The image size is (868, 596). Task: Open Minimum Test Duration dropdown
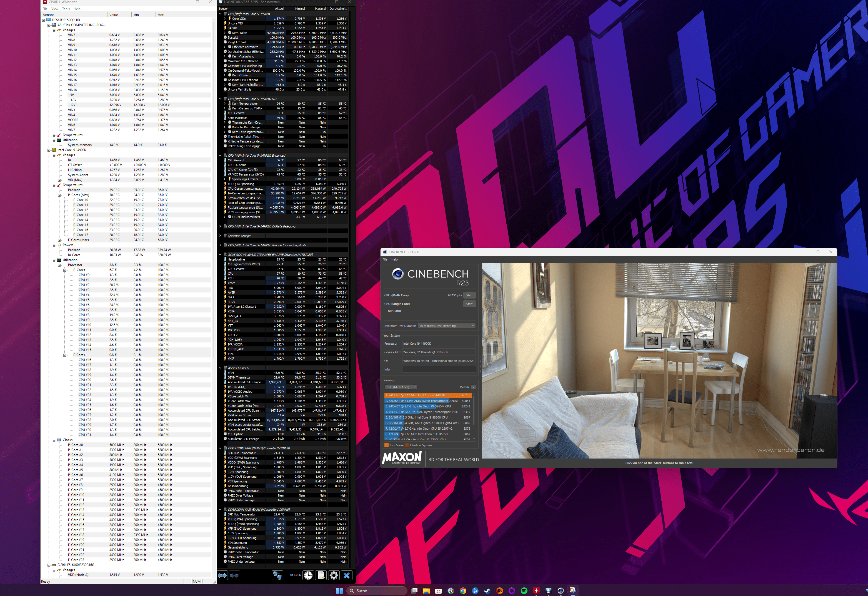(447, 326)
